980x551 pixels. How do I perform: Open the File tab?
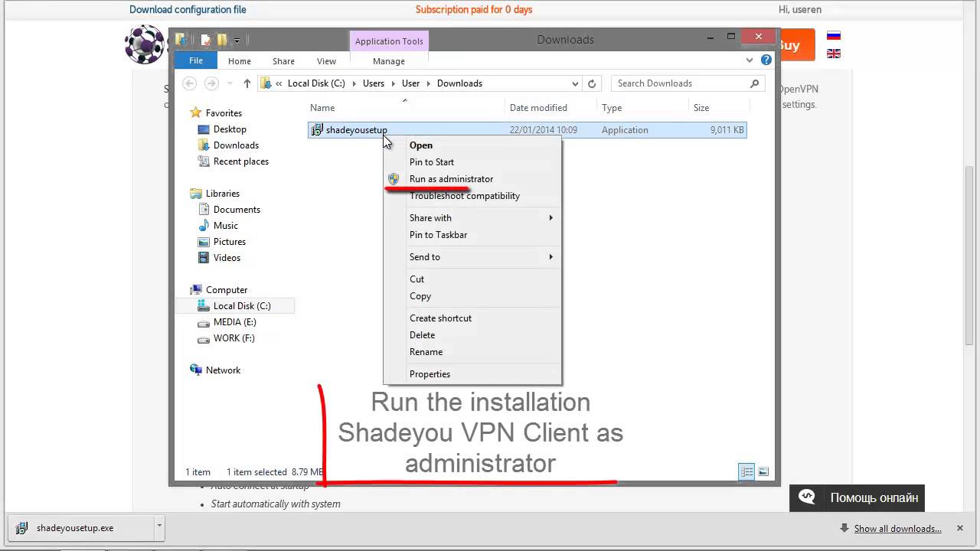[196, 60]
